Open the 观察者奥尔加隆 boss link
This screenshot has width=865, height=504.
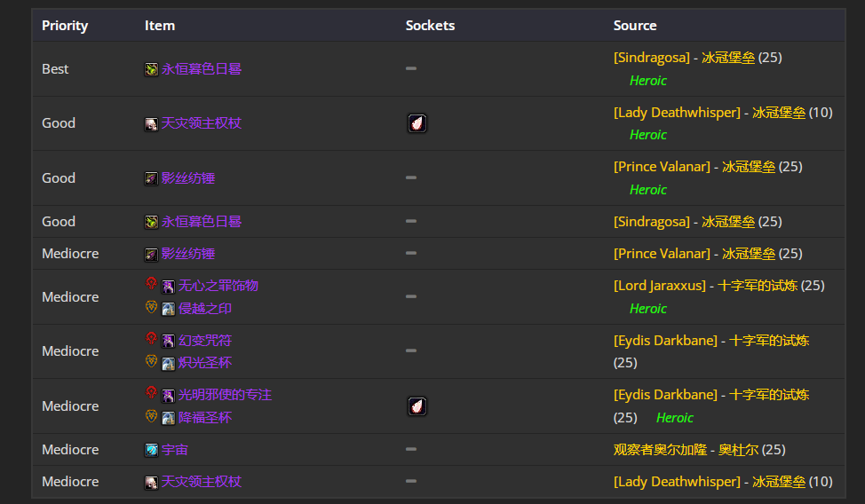click(658, 450)
